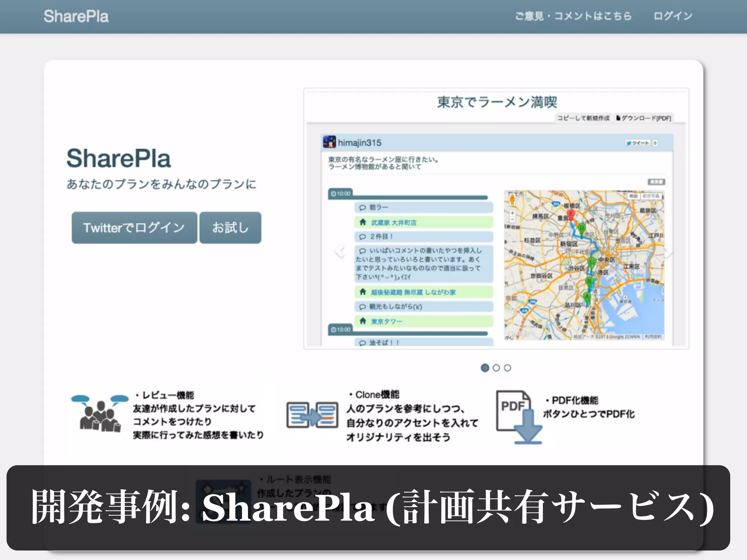This screenshot has height=560, width=747.
Task: Go to next slide with right arrow
Action: coord(669,251)
